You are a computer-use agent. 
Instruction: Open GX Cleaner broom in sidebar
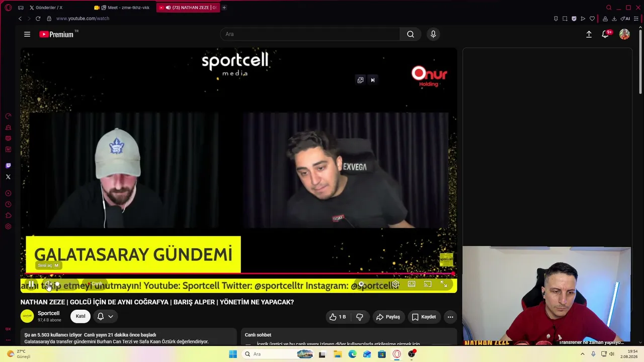[x=8, y=127]
